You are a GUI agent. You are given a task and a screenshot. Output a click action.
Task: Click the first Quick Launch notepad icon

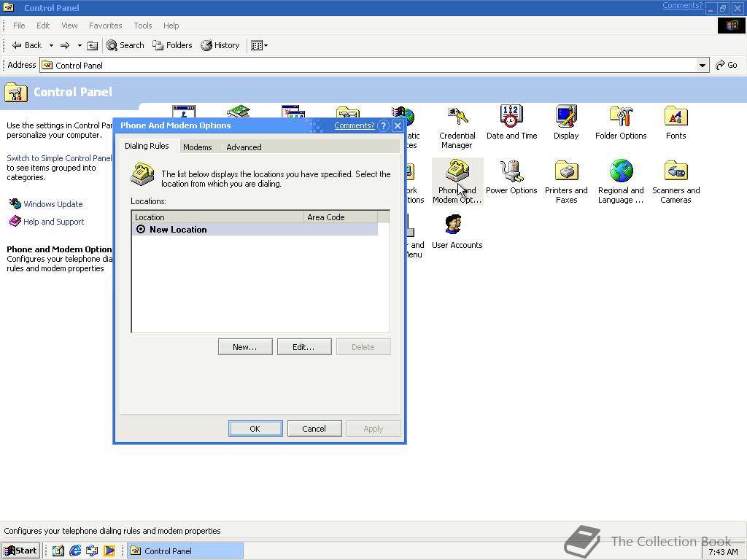click(x=58, y=551)
